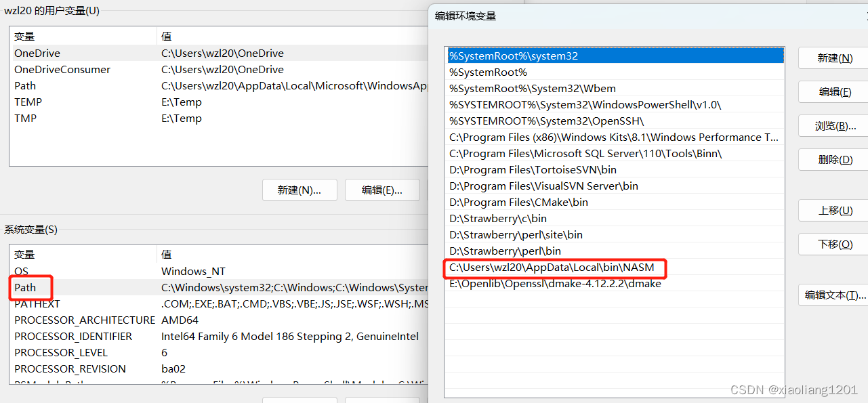Image resolution: width=868 pixels, height=403 pixels.
Task: Click the 编辑文本(T) button
Action: click(x=832, y=295)
